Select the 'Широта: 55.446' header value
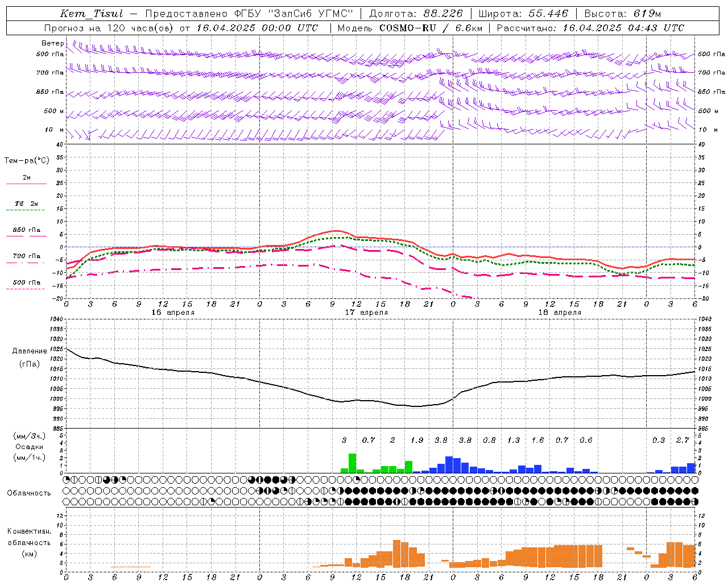 [x=524, y=14]
